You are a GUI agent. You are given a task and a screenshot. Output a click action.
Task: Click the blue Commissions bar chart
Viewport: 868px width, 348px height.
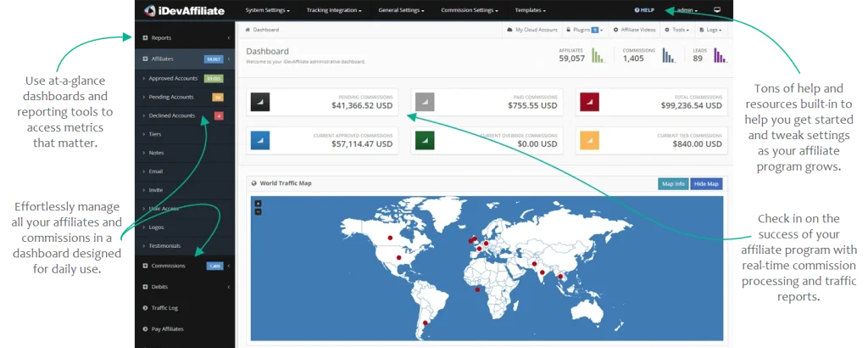tap(669, 55)
